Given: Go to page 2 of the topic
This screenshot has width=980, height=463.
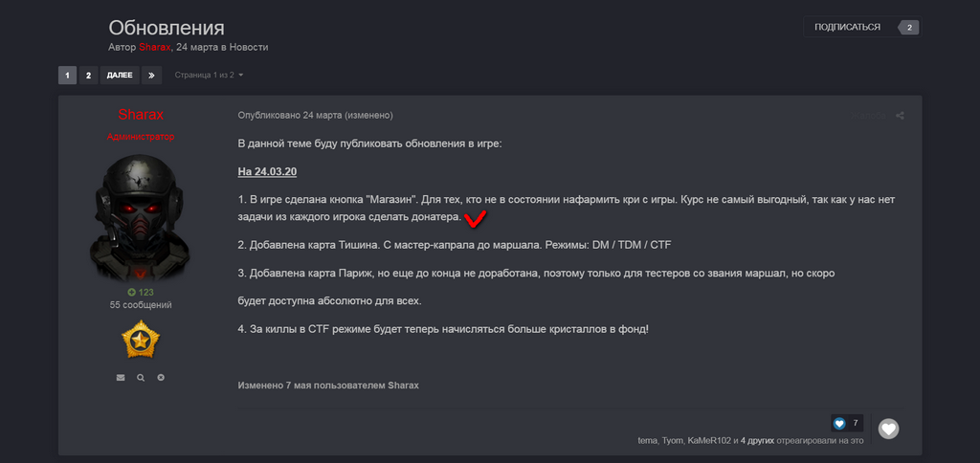Looking at the screenshot, I should pyautogui.click(x=88, y=75).
